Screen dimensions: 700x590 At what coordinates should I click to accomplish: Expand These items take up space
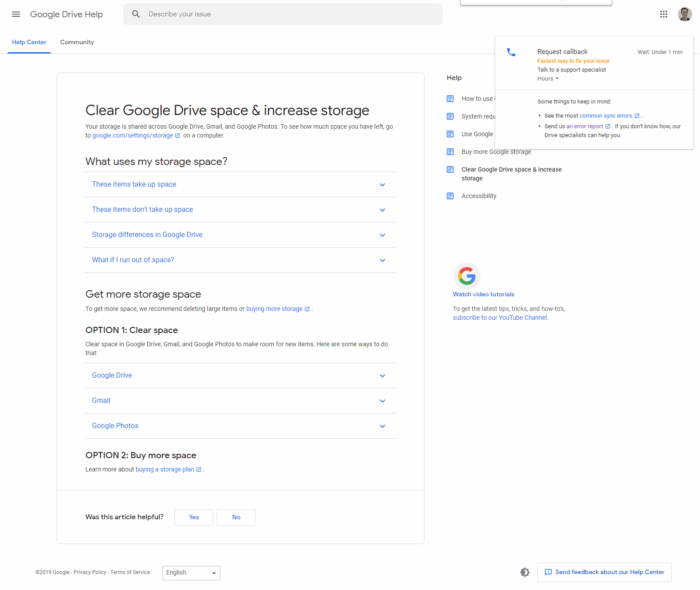[x=240, y=184]
